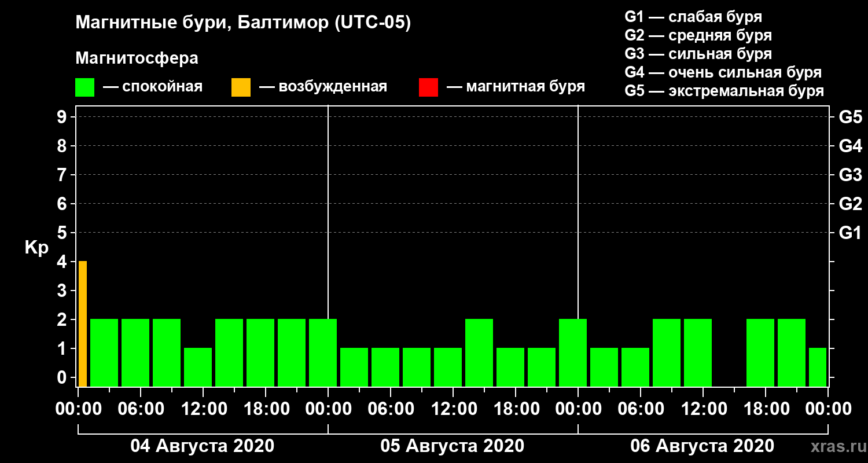
Task: Click the '06:00' time label above 06 Августа
Action: [x=640, y=409]
